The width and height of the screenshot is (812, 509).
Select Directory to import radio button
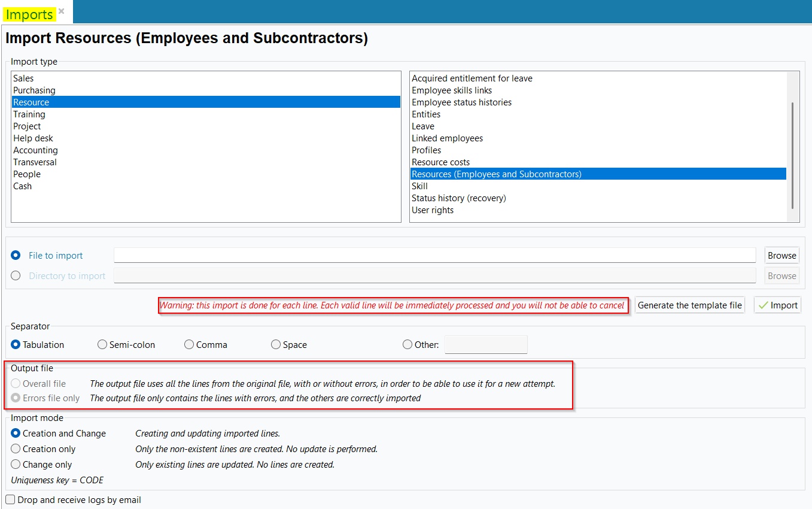click(16, 276)
